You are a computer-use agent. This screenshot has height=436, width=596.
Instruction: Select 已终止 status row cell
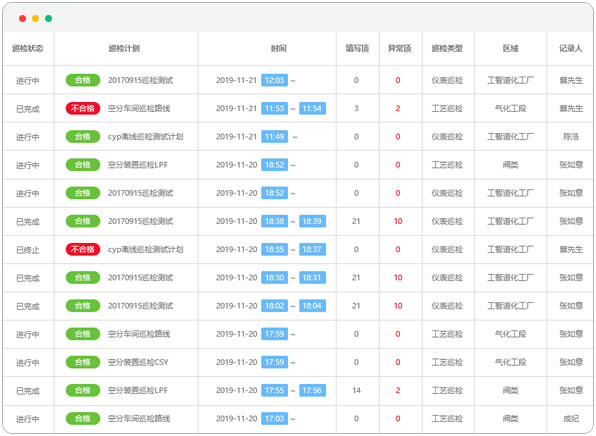point(28,250)
